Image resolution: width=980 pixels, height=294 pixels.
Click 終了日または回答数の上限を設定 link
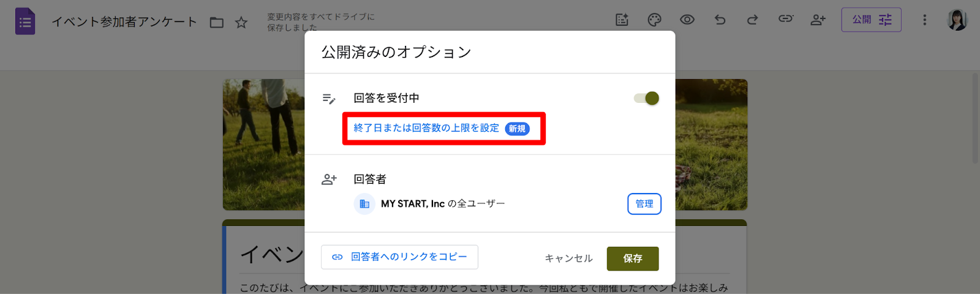pos(426,128)
